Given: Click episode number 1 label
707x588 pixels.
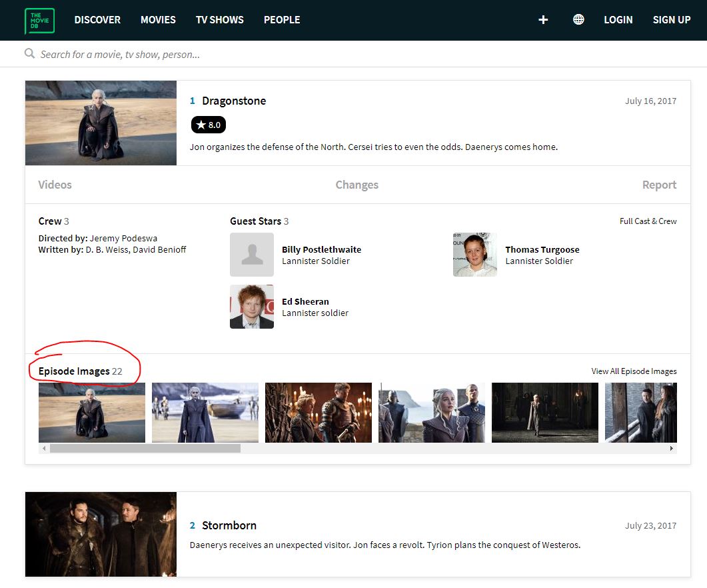Looking at the screenshot, I should coord(193,101).
